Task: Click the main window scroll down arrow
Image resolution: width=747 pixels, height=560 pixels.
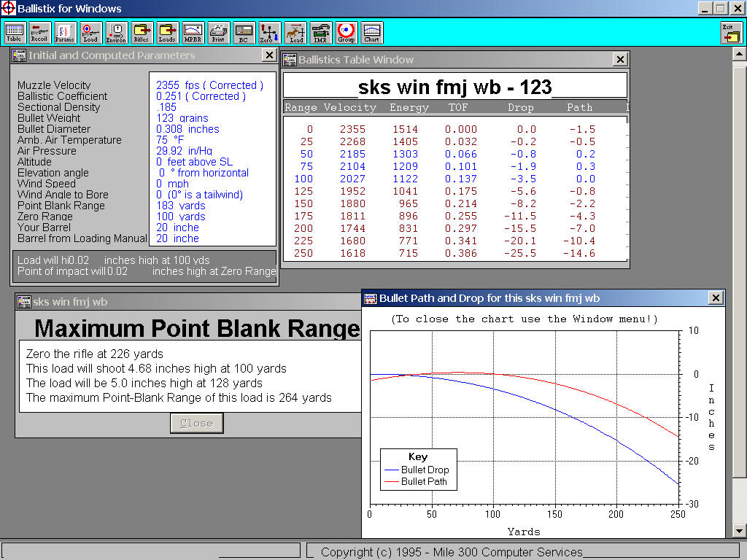Action: pyautogui.click(x=739, y=531)
